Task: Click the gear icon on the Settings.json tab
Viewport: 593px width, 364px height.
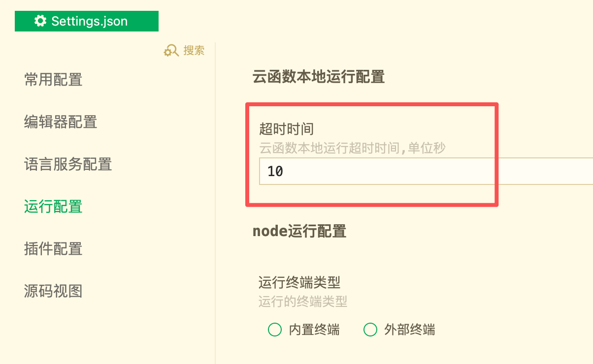Action: (x=40, y=21)
